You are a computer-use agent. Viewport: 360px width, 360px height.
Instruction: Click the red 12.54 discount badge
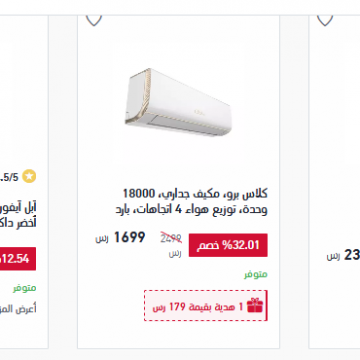(x=18, y=259)
